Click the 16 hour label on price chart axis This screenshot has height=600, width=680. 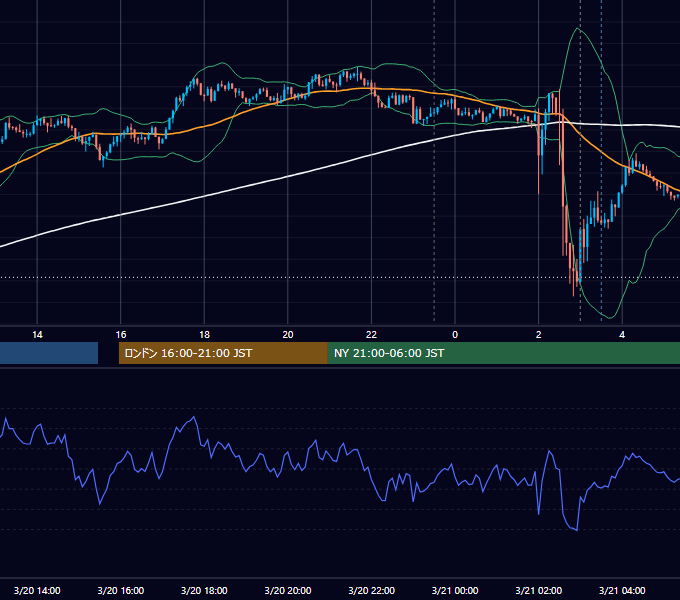coord(121,335)
